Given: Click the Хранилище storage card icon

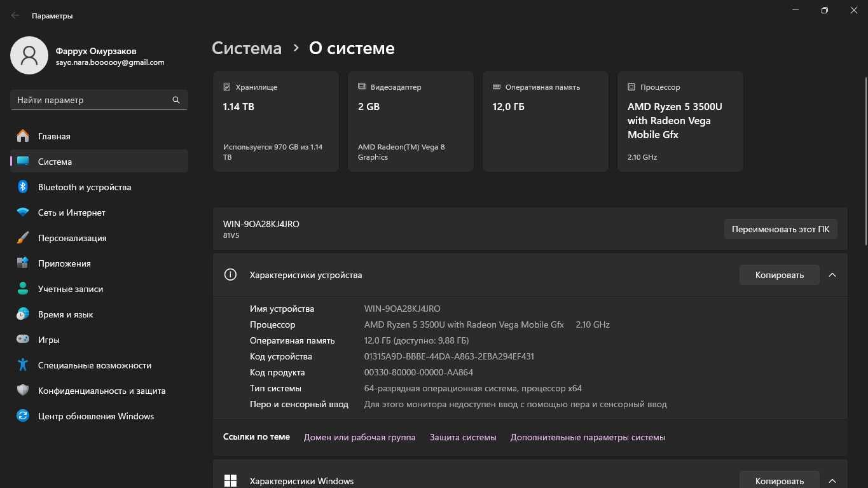Looking at the screenshot, I should click(227, 87).
